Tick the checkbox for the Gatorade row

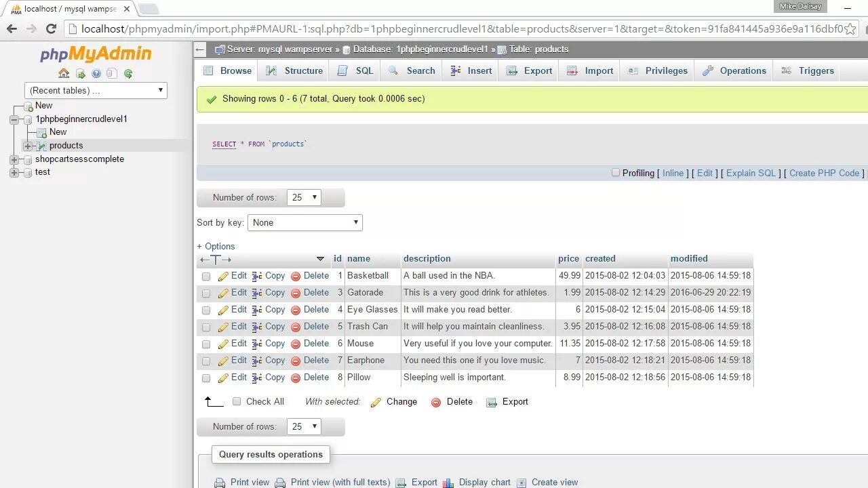206,293
